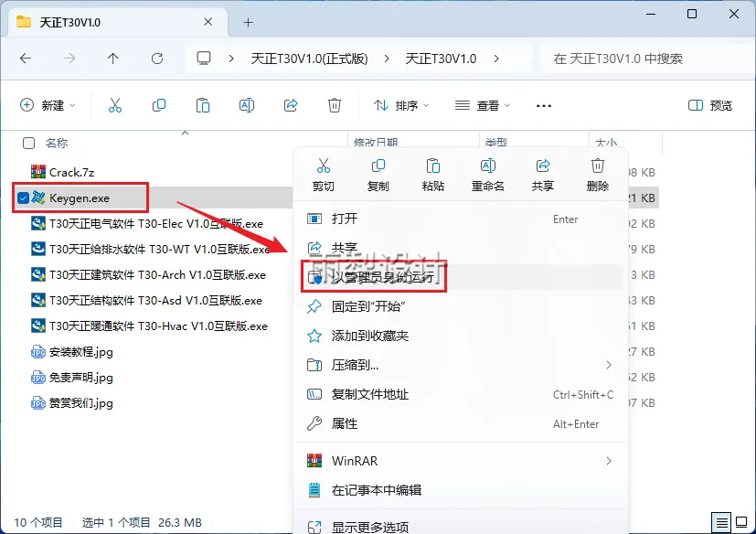Choose 在记事本中编辑 in context menu
Viewport: 756px width, 534px height.
(462, 491)
